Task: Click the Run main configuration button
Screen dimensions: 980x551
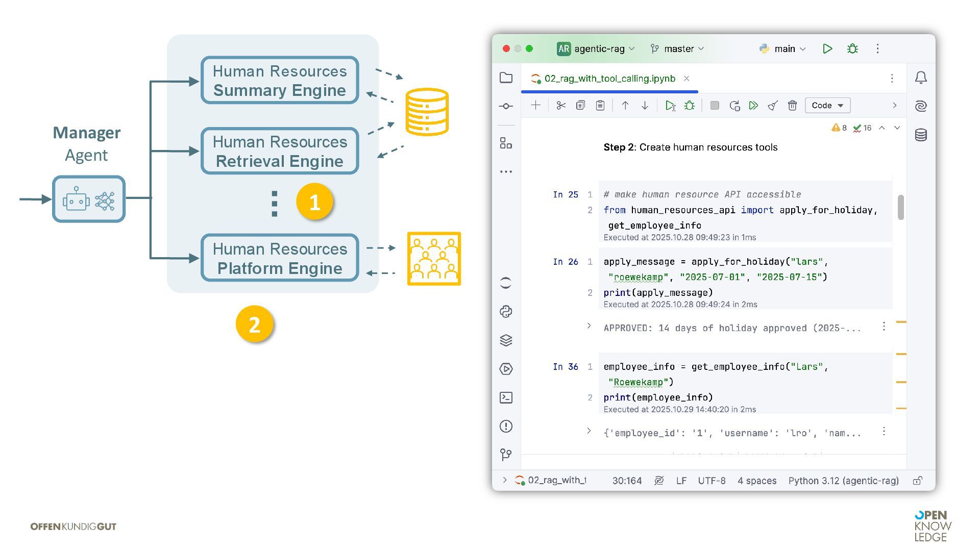Action: [x=827, y=49]
